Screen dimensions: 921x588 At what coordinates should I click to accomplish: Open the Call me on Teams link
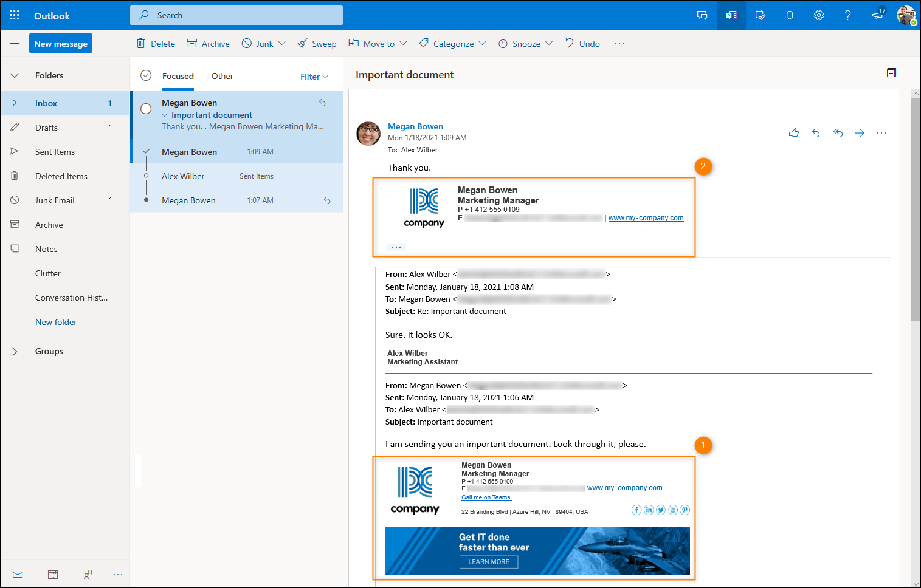(x=486, y=497)
